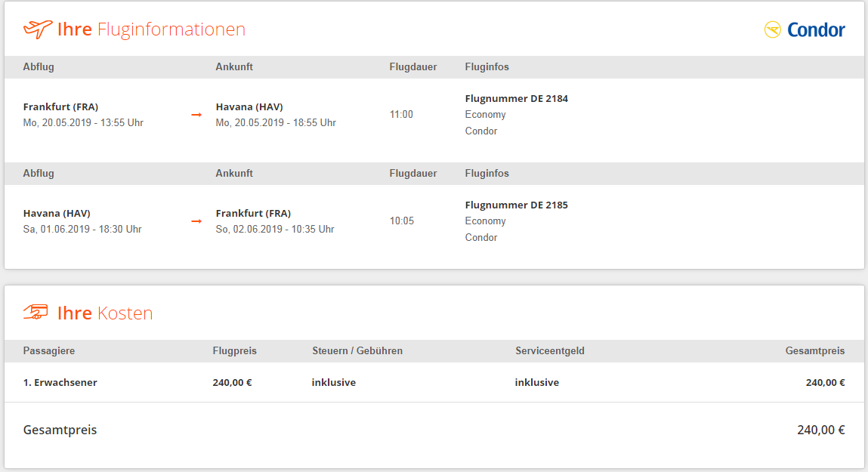
Task: Click the orange arrow on the return flight row
Action: pyautogui.click(x=196, y=221)
